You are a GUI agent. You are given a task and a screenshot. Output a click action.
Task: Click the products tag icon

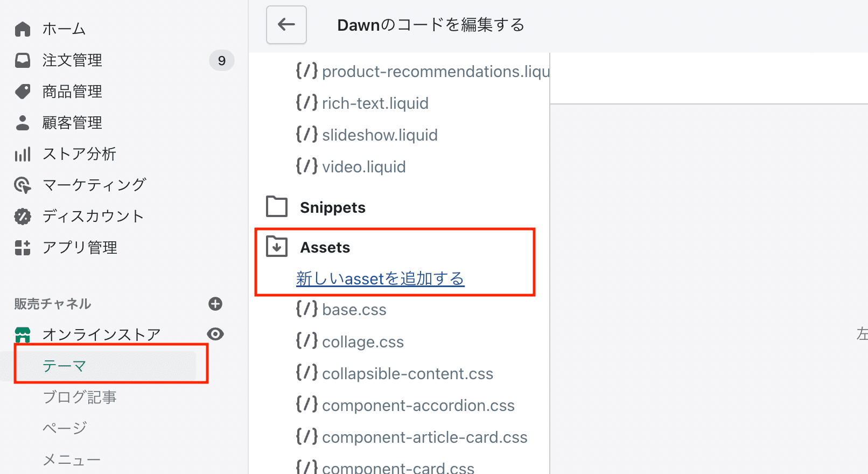pyautogui.click(x=23, y=92)
